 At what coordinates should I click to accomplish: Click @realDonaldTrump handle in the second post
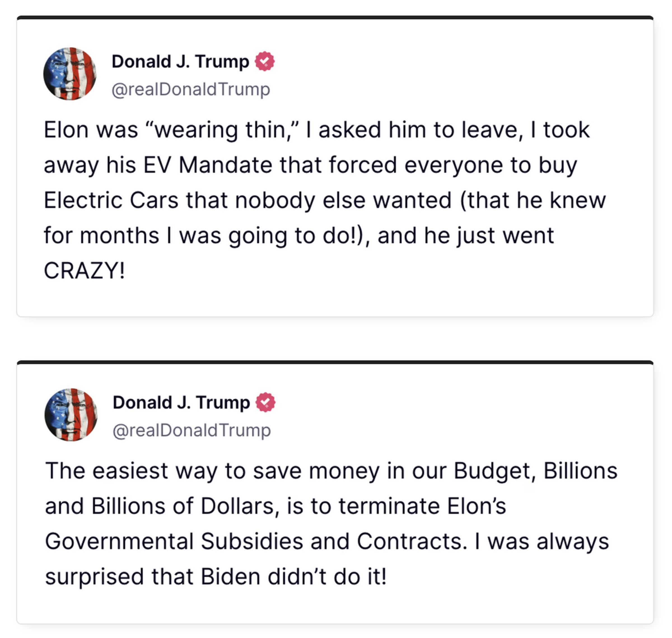point(192,431)
